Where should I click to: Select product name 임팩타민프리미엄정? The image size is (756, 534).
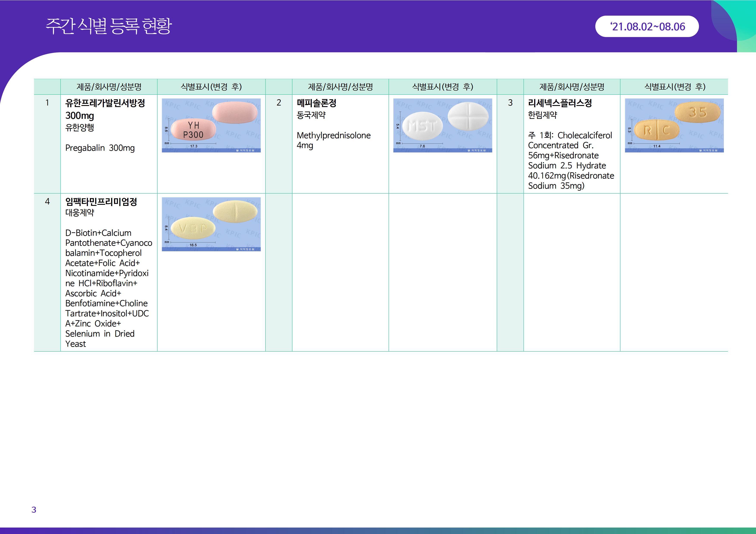tap(101, 202)
